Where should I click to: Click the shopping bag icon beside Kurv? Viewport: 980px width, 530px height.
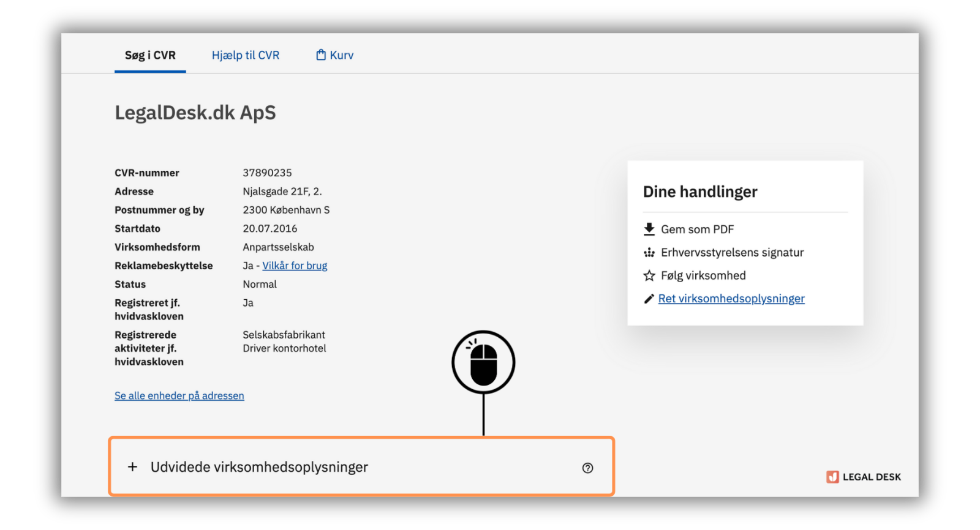[320, 55]
